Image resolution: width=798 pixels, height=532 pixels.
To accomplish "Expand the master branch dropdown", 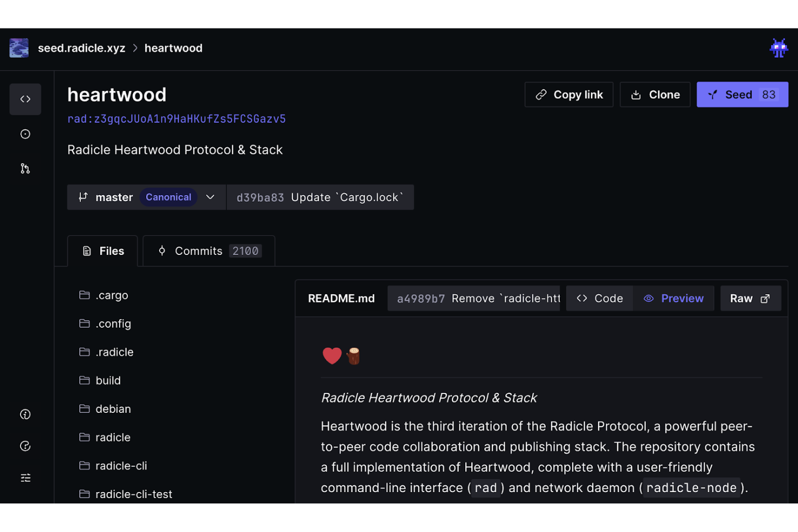I will point(210,197).
